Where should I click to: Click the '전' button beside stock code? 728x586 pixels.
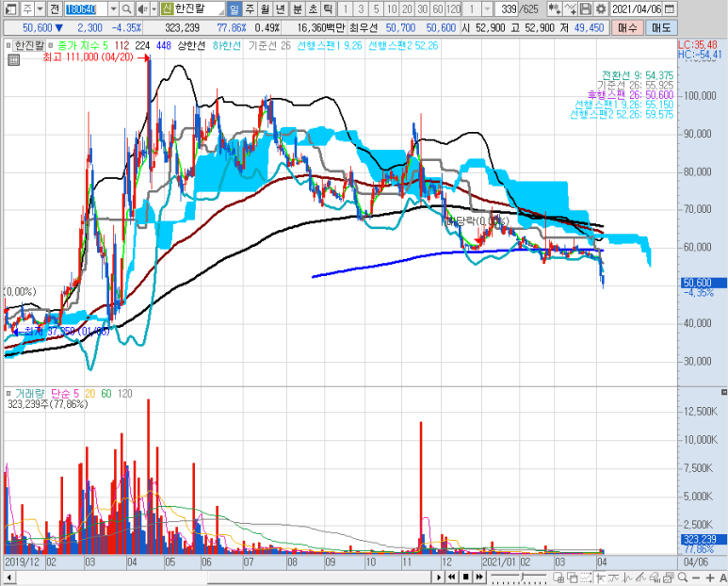point(55,8)
